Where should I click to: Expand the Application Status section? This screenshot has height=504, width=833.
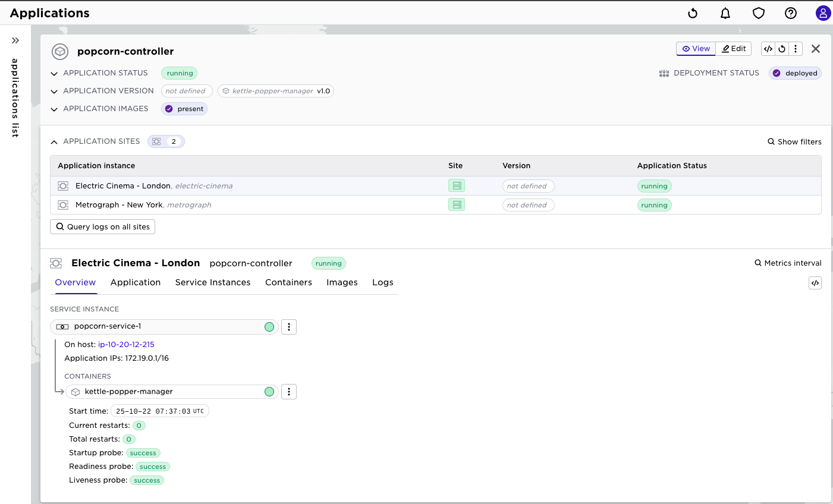pos(54,74)
